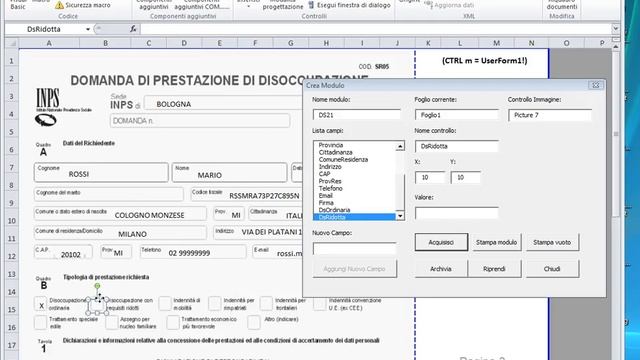Click the Y coordinate field
This screenshot has height=360, width=640.
(465, 178)
